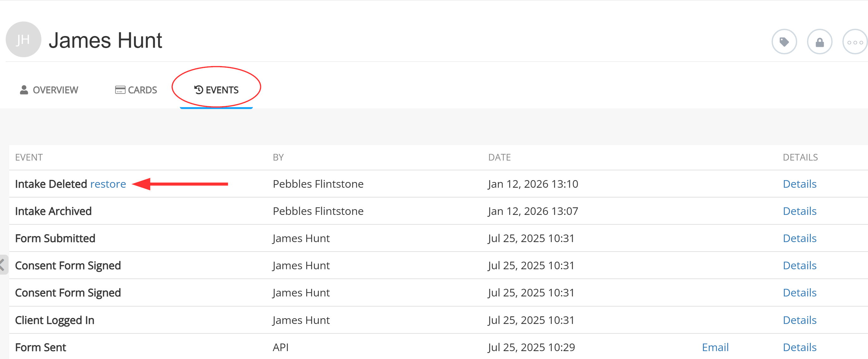This screenshot has width=868, height=359.
Task: Open Details for Intake Deleted event
Action: (799, 184)
